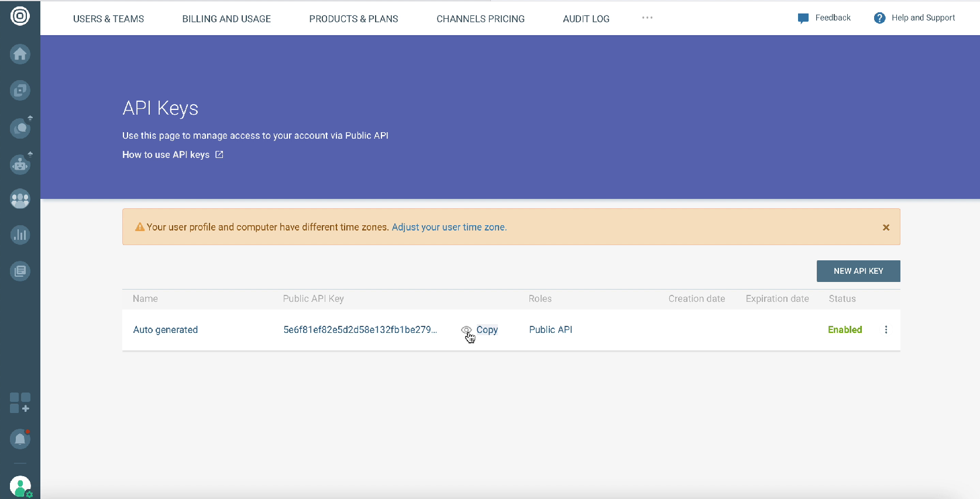The image size is (980, 499).
Task: Copy the public API key
Action: 487,330
